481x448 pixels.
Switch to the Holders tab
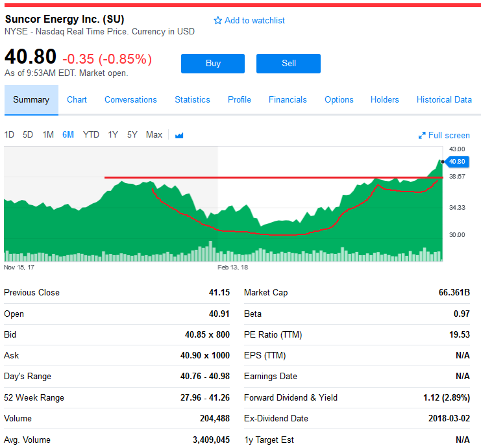385,100
